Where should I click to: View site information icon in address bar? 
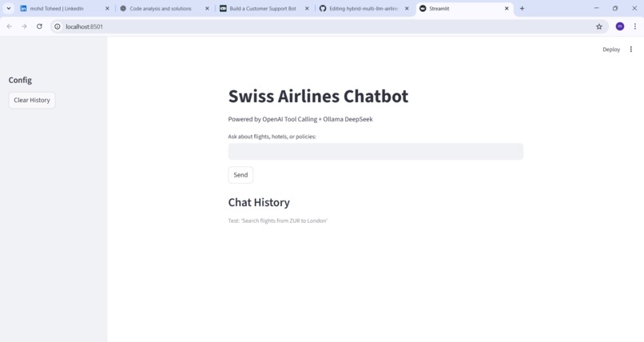click(58, 26)
